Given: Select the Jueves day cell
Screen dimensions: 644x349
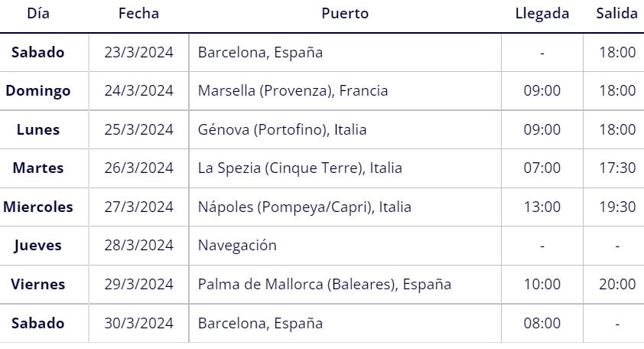Looking at the screenshot, I should pos(37,246).
